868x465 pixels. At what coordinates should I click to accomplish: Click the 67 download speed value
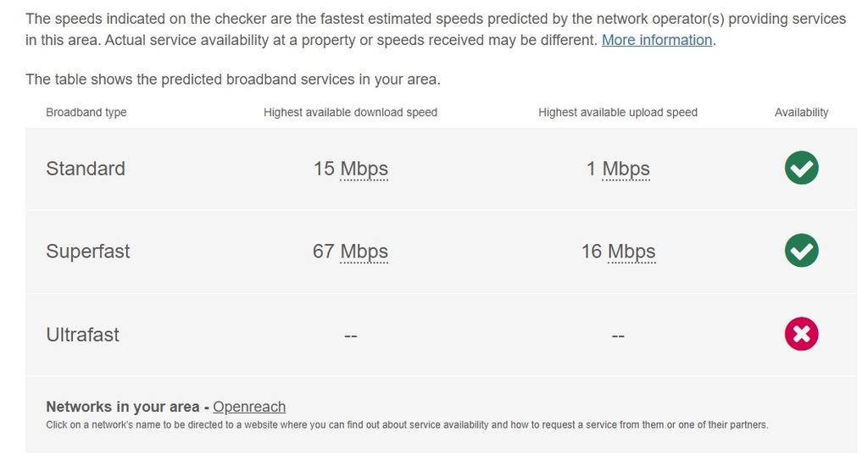point(323,251)
